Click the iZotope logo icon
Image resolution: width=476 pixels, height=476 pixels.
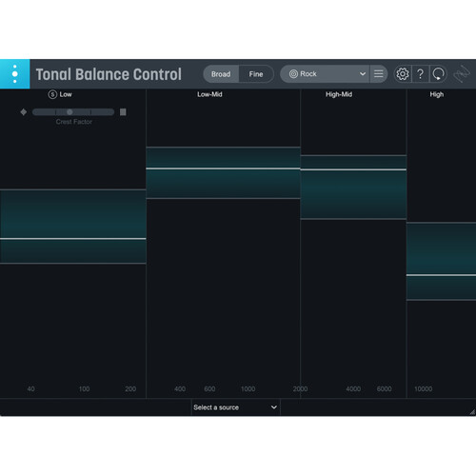point(462,74)
